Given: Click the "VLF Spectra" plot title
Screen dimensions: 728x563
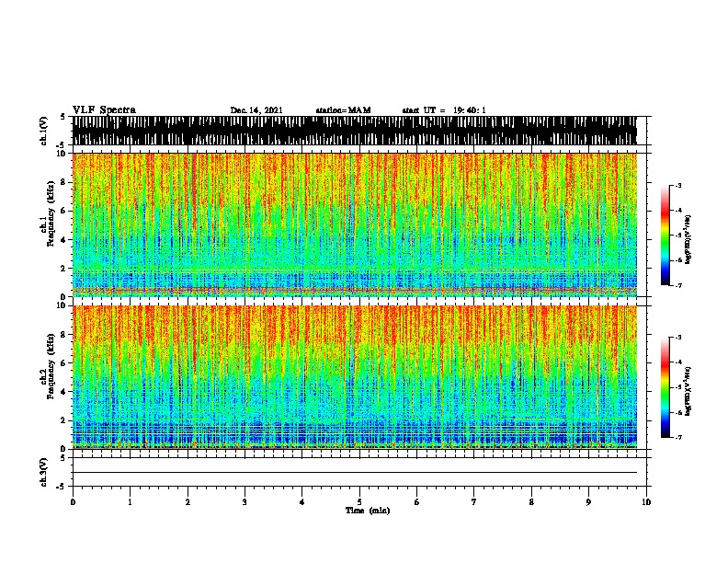Looking at the screenshot, I should [x=104, y=110].
